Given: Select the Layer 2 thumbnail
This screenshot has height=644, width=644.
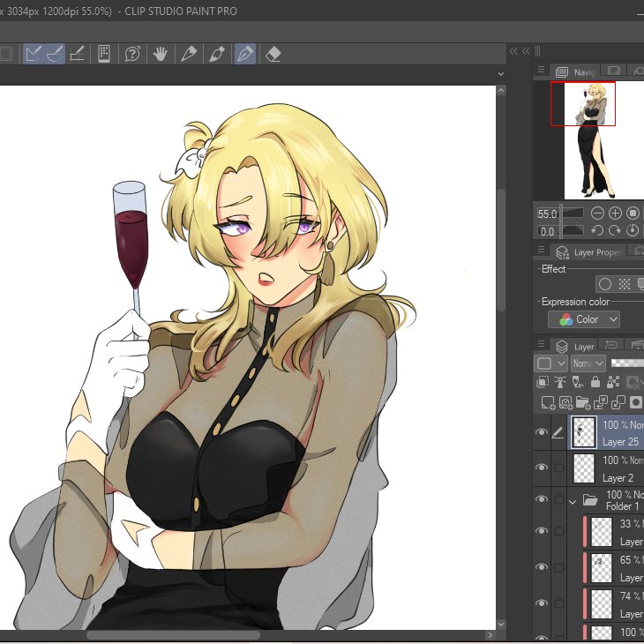Looking at the screenshot, I should pyautogui.click(x=584, y=468).
